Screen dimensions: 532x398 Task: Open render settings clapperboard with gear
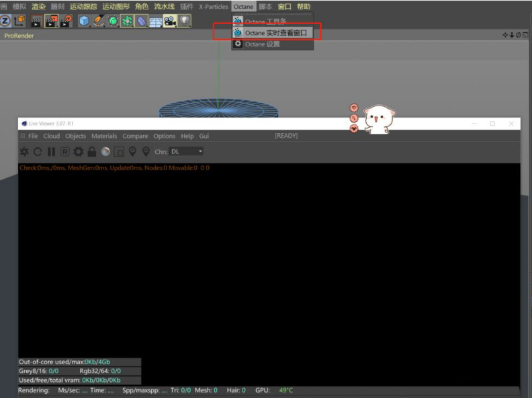[x=66, y=21]
